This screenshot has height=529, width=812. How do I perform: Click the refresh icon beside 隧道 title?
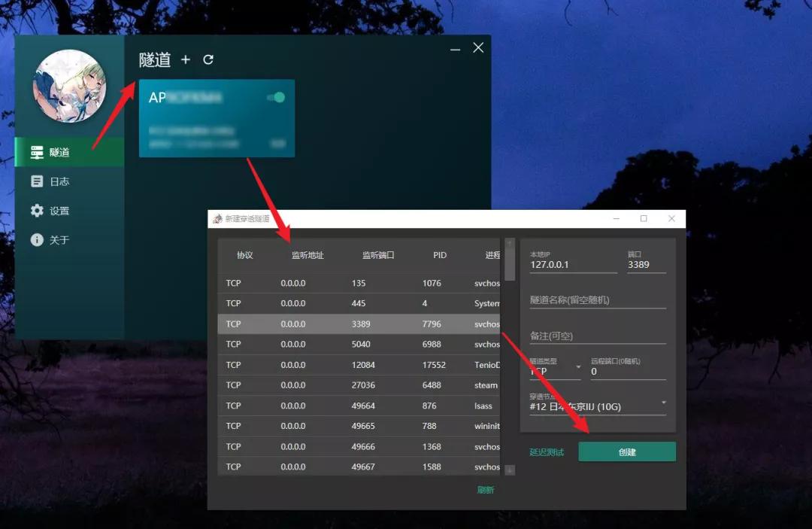tap(208, 60)
